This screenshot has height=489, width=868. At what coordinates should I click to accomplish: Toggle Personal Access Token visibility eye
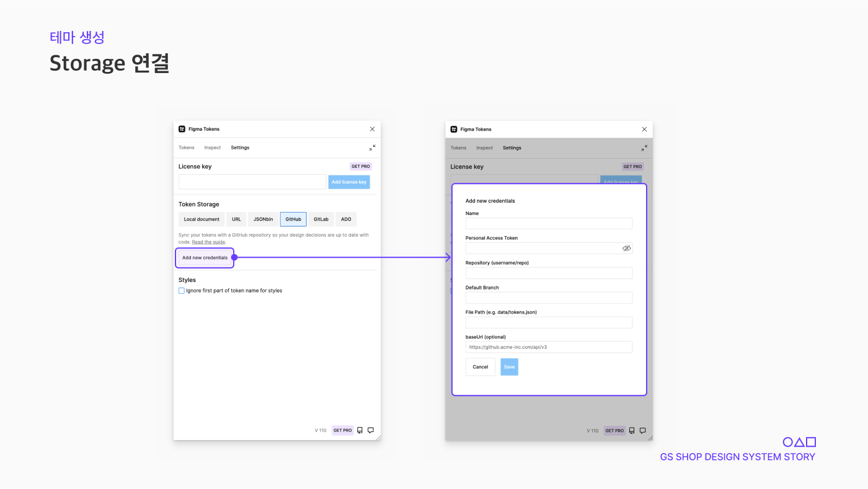[626, 248]
